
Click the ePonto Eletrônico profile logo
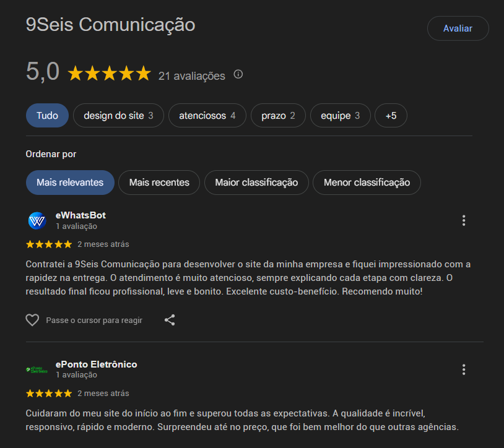point(37,369)
